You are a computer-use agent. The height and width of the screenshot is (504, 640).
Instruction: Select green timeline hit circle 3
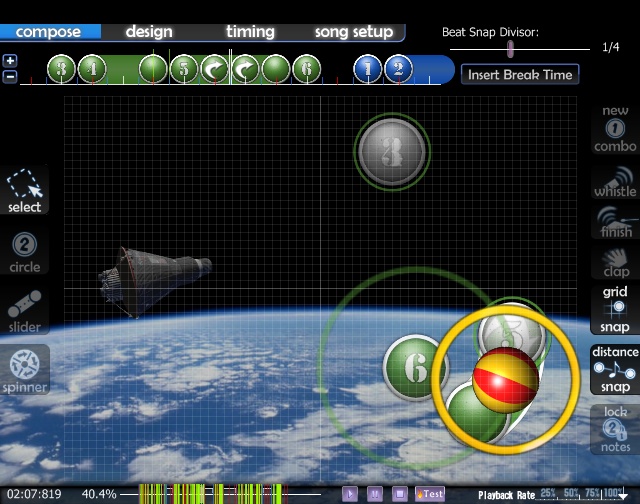61,69
